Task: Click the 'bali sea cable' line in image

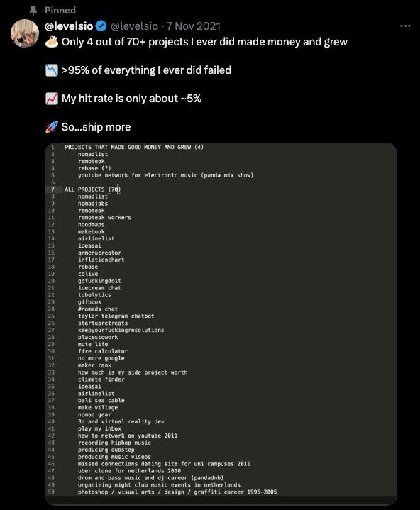Action: [101, 400]
